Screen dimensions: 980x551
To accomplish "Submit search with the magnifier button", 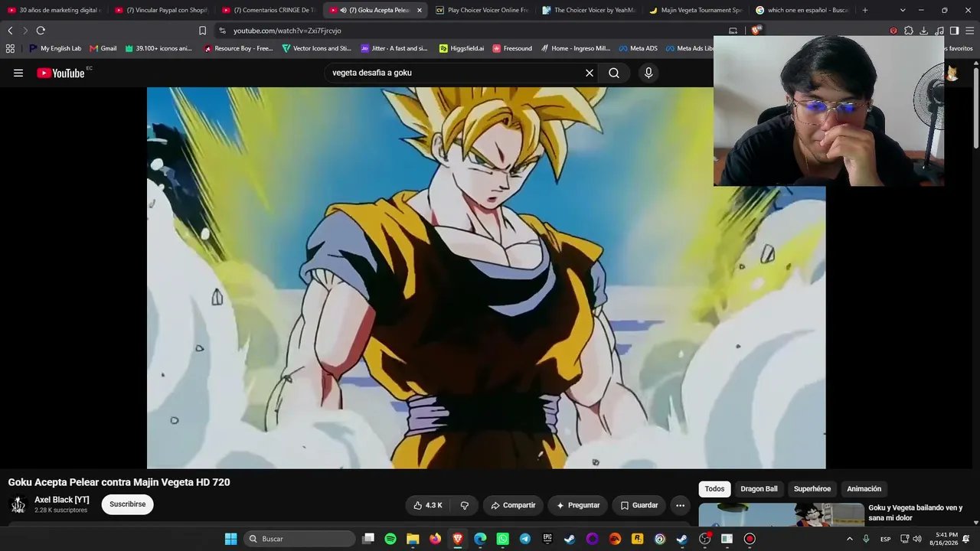I will coord(614,73).
